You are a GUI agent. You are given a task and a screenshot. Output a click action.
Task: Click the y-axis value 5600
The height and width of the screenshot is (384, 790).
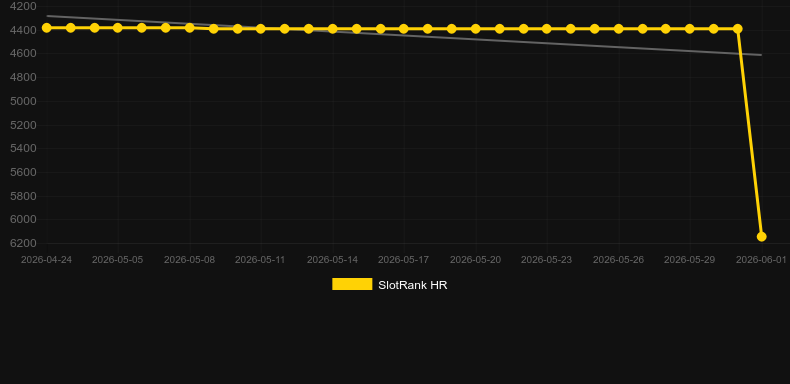click(x=23, y=172)
